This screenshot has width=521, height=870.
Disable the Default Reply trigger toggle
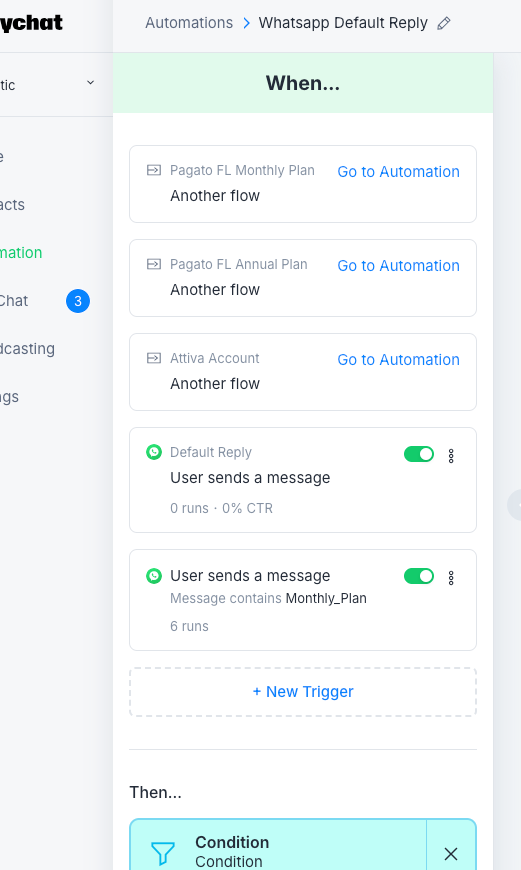pos(419,454)
